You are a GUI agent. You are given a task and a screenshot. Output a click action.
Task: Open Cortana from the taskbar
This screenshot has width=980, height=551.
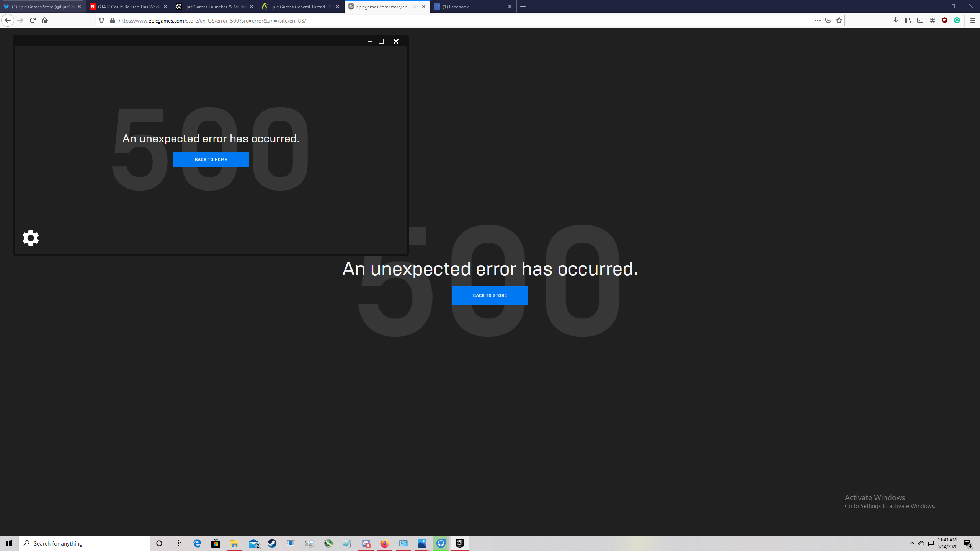(159, 543)
